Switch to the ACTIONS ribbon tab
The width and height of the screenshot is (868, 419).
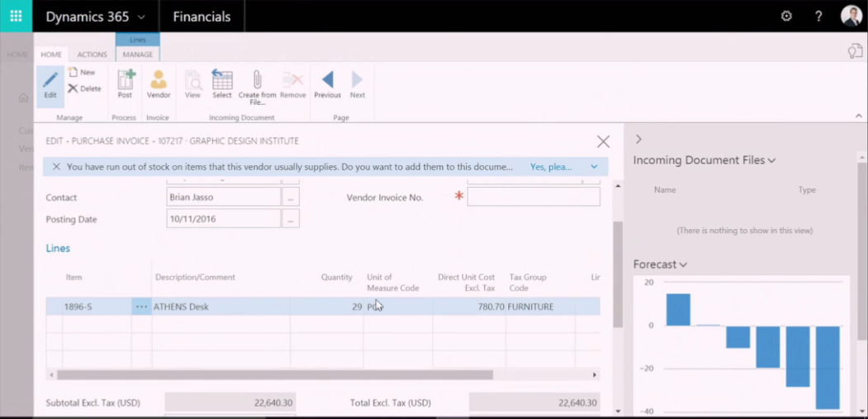[x=92, y=55]
